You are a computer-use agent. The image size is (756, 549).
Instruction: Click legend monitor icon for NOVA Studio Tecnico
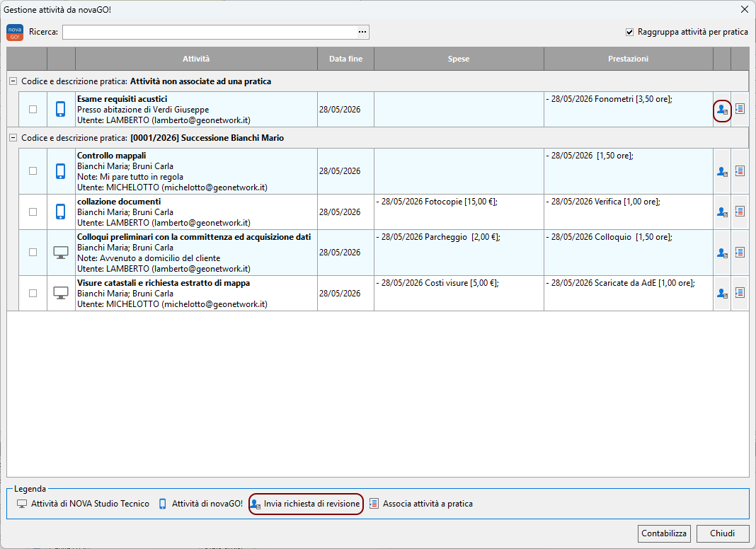coord(22,504)
